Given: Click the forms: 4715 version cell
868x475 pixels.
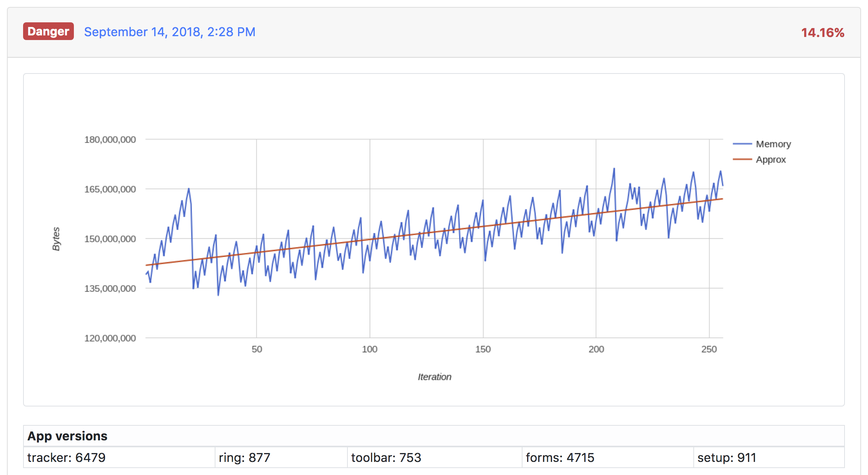Looking at the screenshot, I should pyautogui.click(x=560, y=458).
